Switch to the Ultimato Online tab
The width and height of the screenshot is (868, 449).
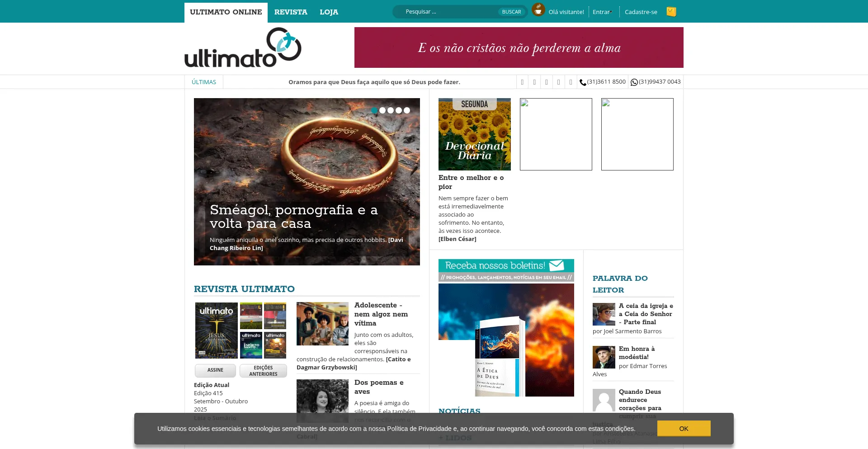(226, 12)
